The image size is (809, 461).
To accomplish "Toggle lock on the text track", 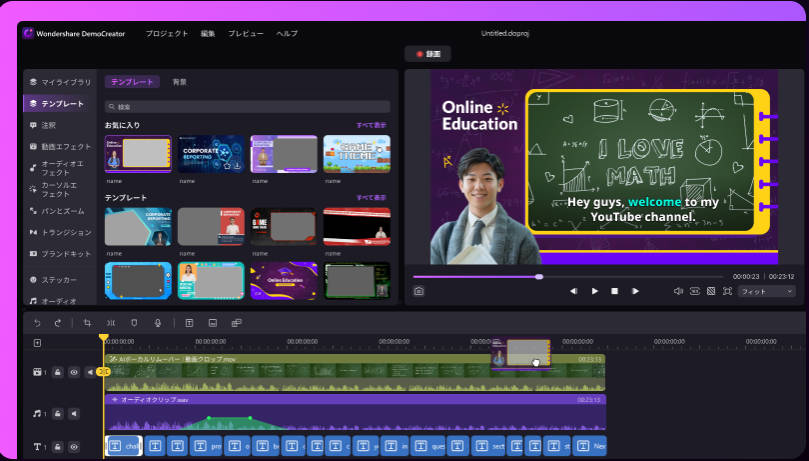I will coord(58,447).
